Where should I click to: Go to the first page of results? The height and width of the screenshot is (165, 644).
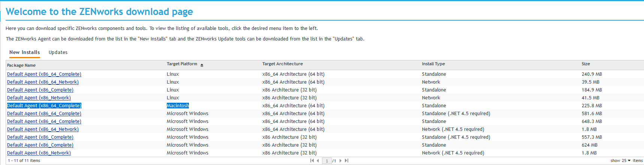click(x=312, y=160)
